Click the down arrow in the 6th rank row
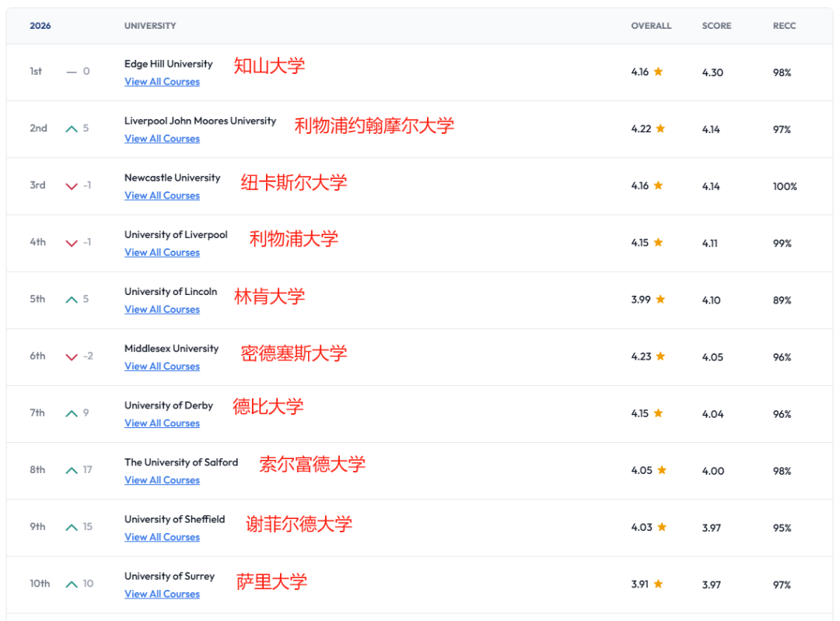The width and height of the screenshot is (840, 621). (x=72, y=356)
